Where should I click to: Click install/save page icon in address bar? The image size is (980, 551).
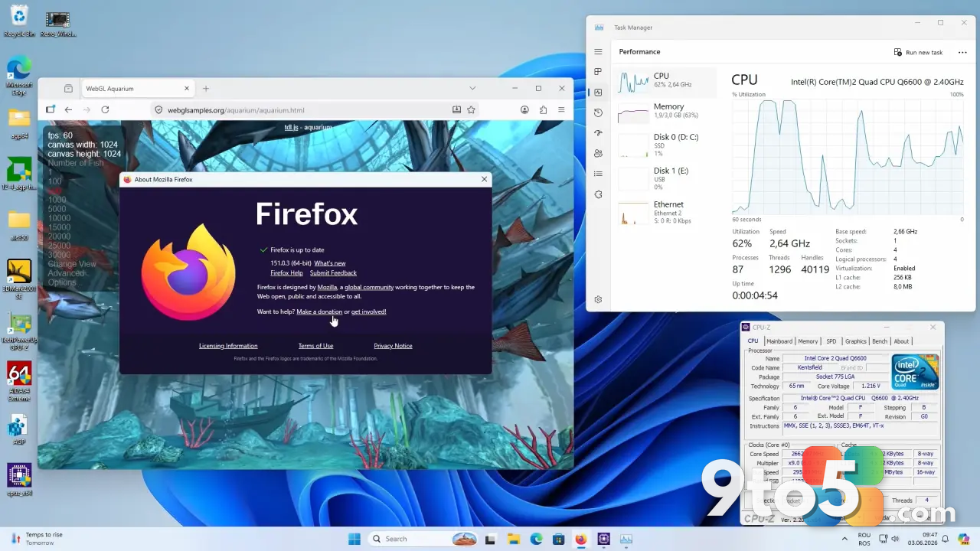click(x=456, y=109)
